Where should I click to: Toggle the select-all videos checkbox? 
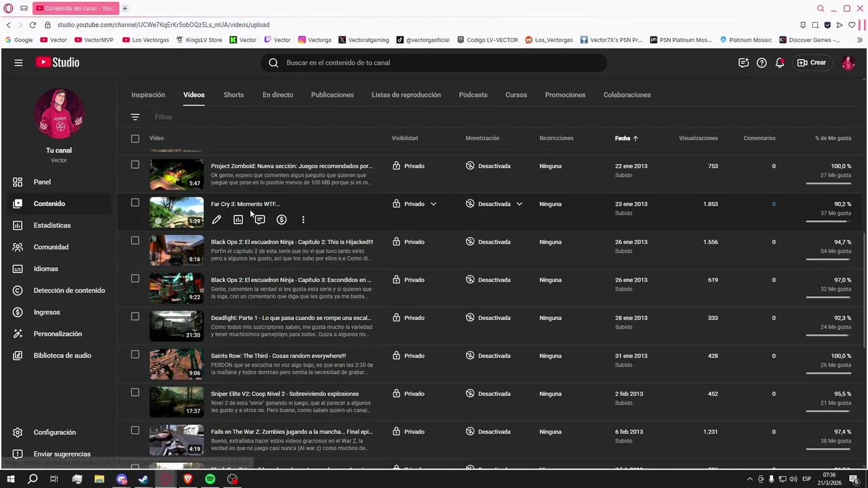click(x=135, y=138)
